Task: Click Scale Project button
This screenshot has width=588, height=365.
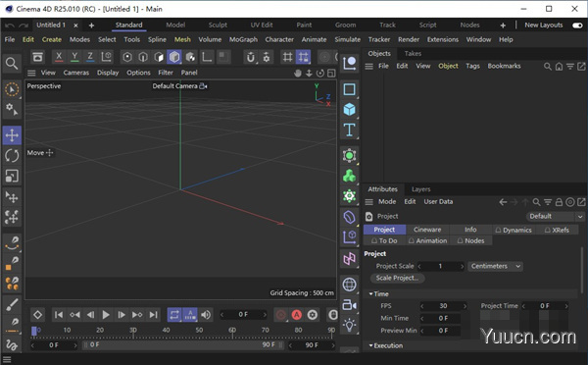Action: pos(397,279)
